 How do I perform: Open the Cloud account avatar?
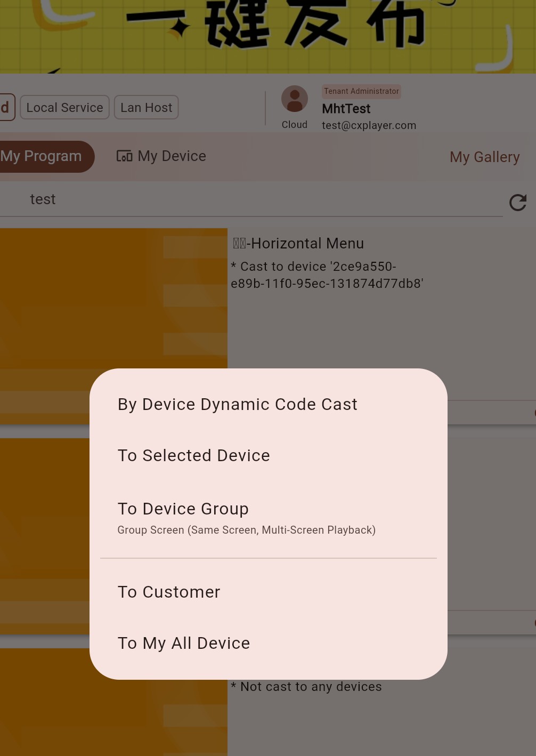coord(295,99)
